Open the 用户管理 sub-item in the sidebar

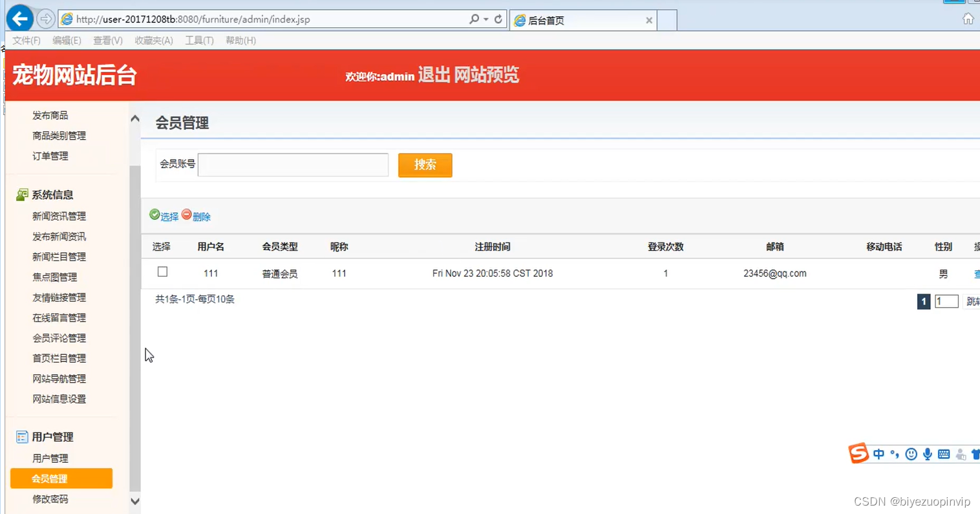(x=50, y=458)
